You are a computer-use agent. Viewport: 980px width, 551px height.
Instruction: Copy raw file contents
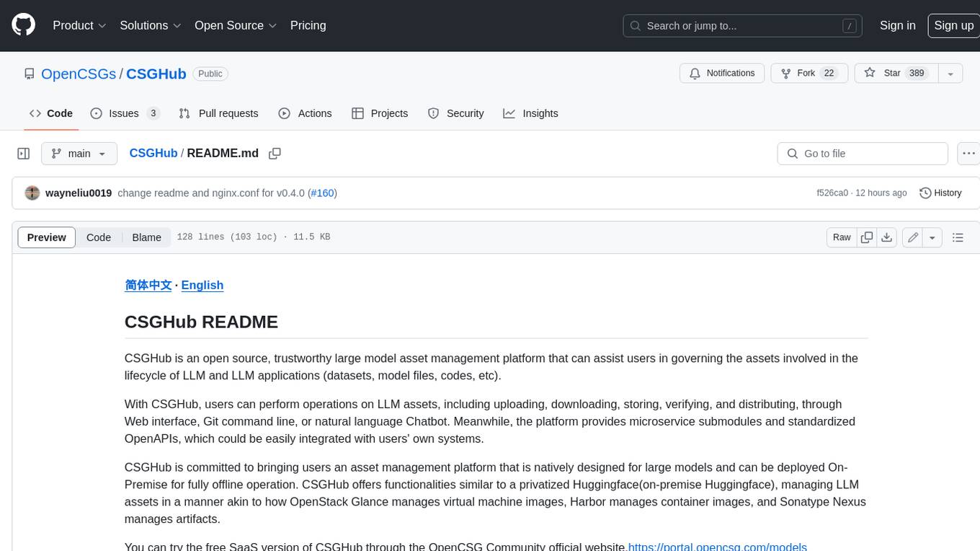point(867,237)
